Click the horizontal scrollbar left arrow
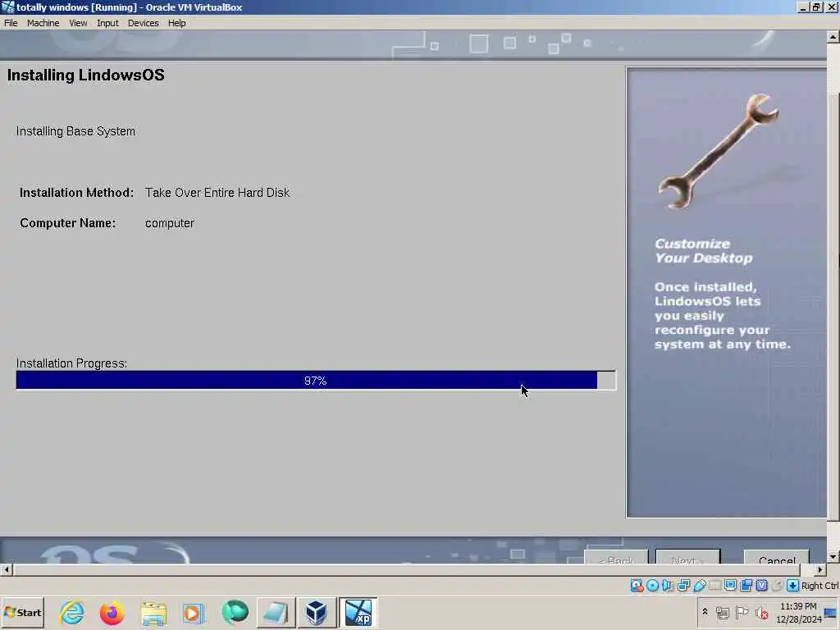This screenshot has height=630, width=840. [x=6, y=570]
